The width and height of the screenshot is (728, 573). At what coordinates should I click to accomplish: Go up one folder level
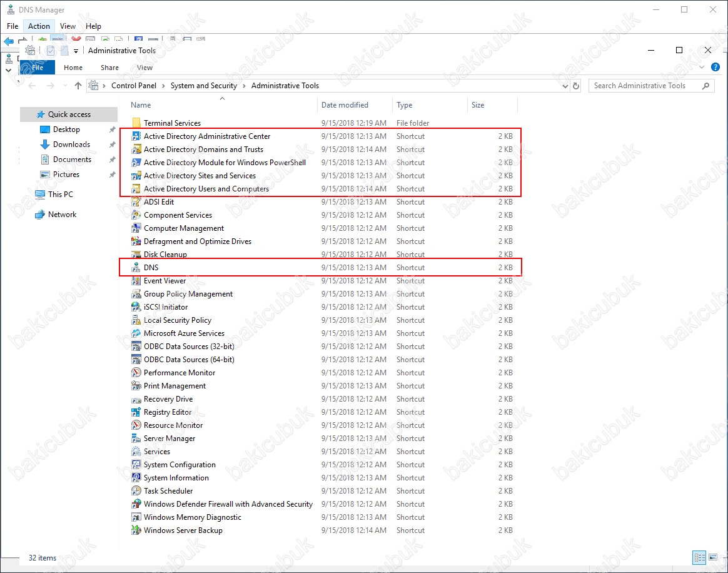coord(78,86)
